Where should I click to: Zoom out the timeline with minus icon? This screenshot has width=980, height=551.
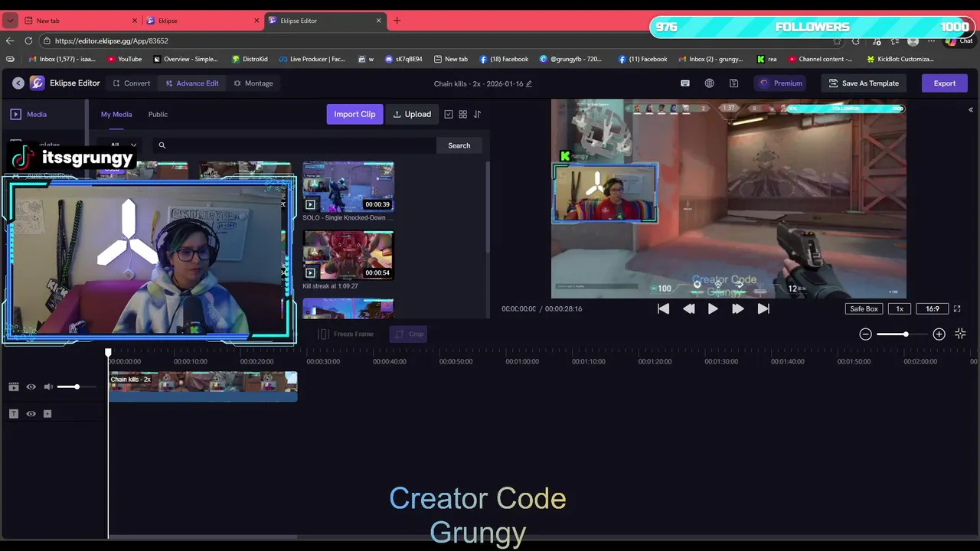point(865,334)
